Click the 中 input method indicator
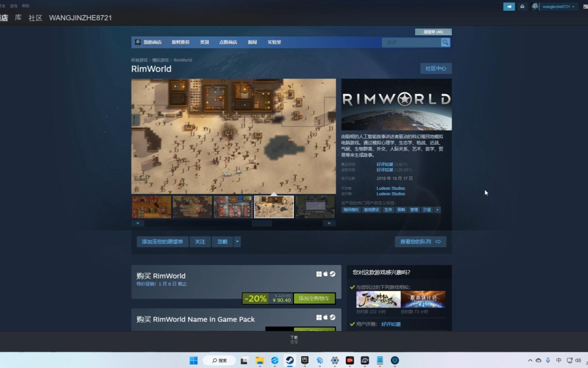Image resolution: width=588 pixels, height=368 pixels. 558,361
